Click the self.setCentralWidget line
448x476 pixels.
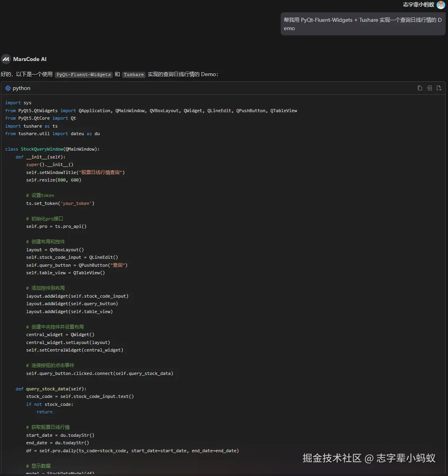tap(75, 350)
